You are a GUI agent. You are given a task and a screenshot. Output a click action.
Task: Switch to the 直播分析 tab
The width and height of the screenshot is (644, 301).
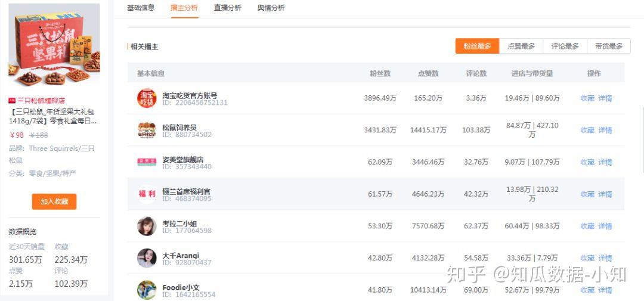tap(228, 8)
